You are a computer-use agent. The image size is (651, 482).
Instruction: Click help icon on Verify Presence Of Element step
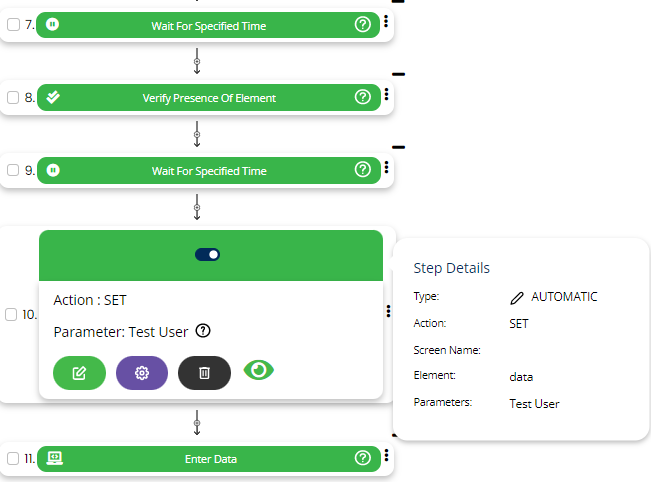click(363, 97)
